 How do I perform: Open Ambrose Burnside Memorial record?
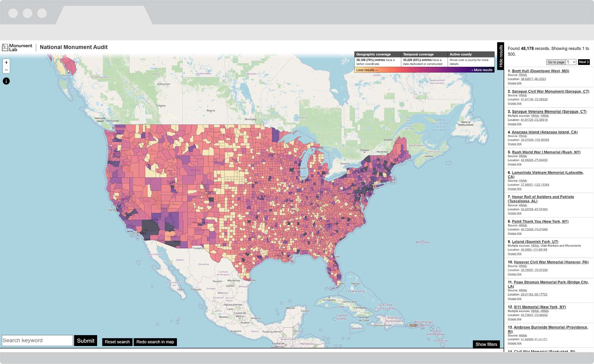[548, 329]
